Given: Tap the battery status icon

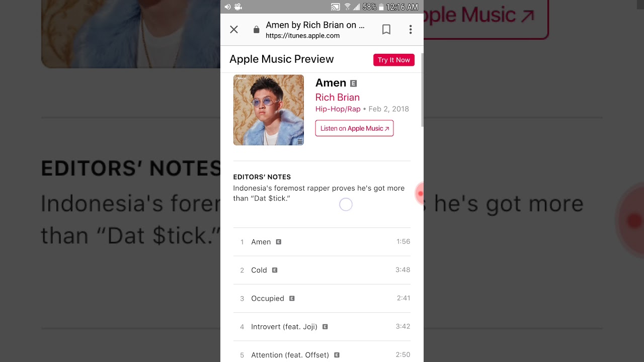Looking at the screenshot, I should (x=381, y=7).
